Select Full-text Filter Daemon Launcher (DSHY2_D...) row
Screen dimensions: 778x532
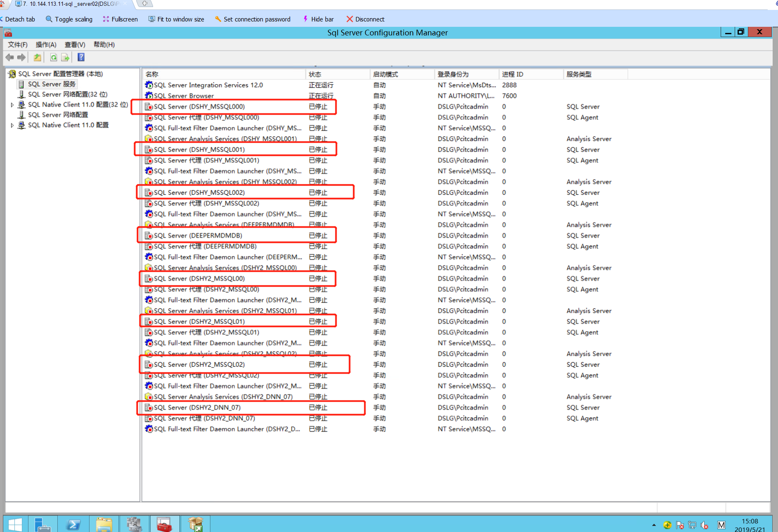[385, 429]
